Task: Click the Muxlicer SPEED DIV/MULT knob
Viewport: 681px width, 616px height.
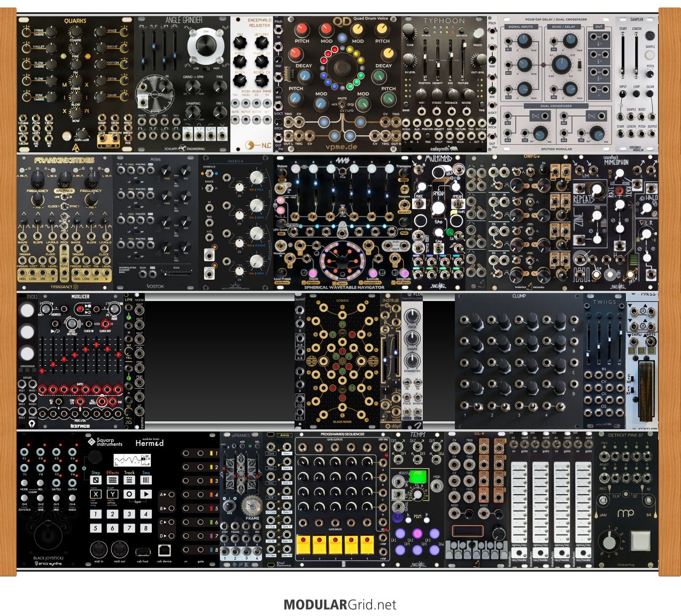Action: [x=71, y=322]
